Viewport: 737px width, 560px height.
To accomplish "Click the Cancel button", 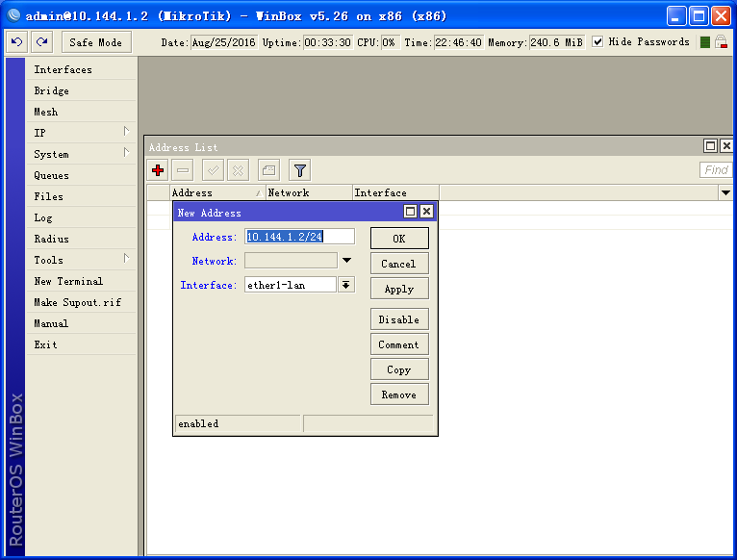I will point(399,264).
